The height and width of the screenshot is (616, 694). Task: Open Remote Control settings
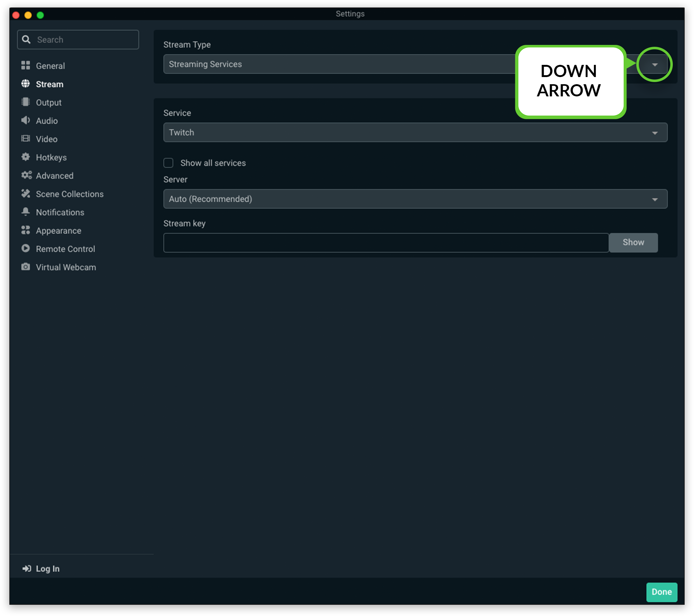[x=65, y=249]
